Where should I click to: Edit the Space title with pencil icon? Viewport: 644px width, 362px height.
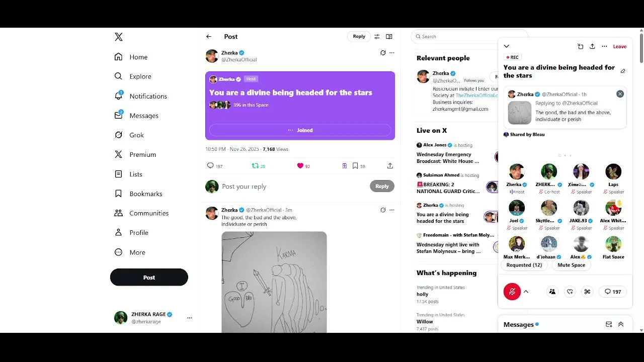click(x=623, y=71)
